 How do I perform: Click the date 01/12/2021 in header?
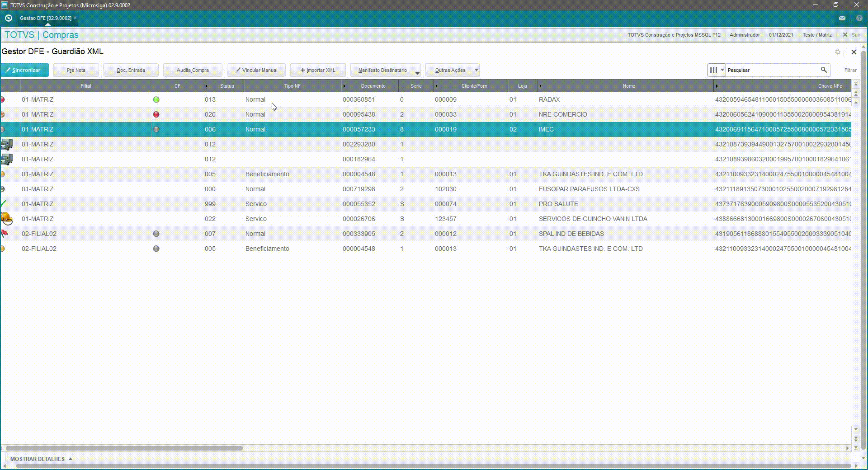pos(781,35)
